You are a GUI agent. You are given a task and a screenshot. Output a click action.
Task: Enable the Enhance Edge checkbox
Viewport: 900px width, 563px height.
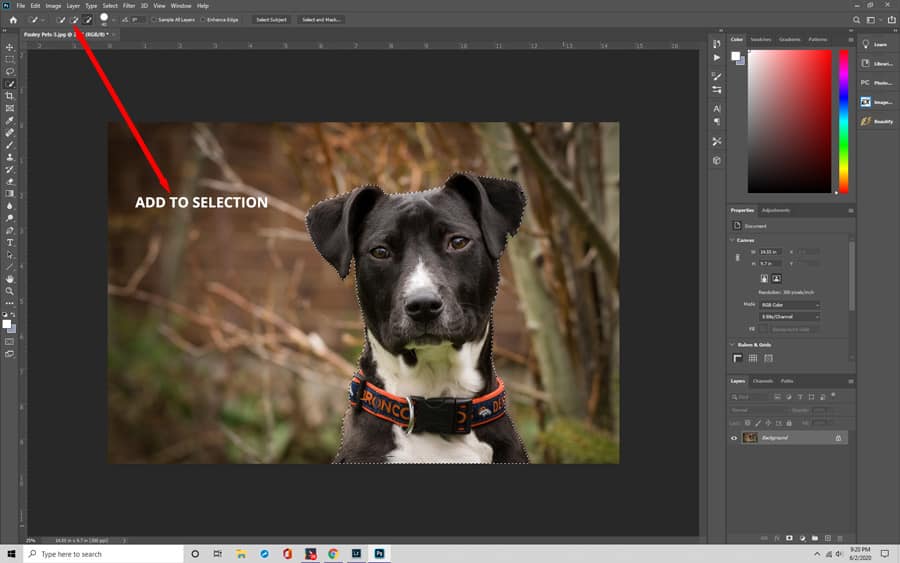(203, 20)
